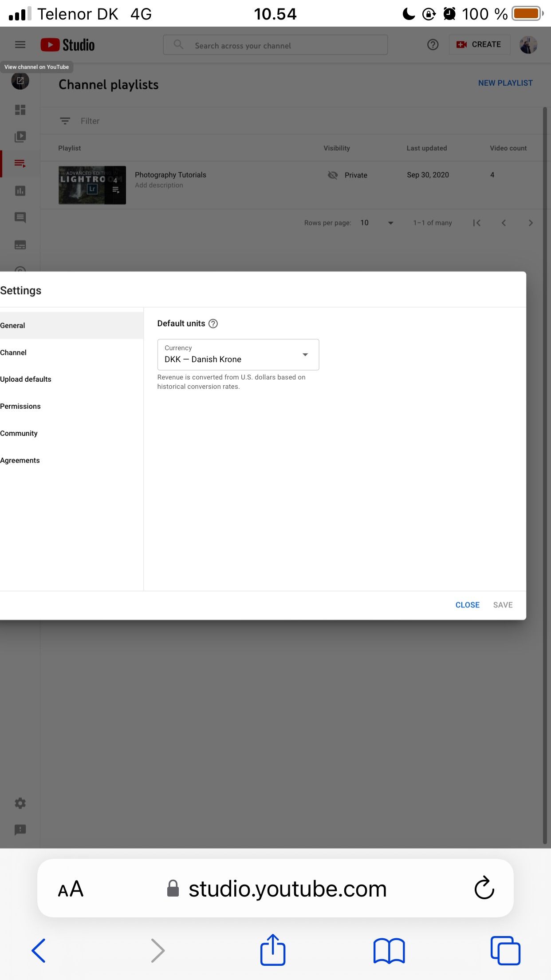
Task: Open the Content videos sidebar icon
Action: (x=20, y=137)
